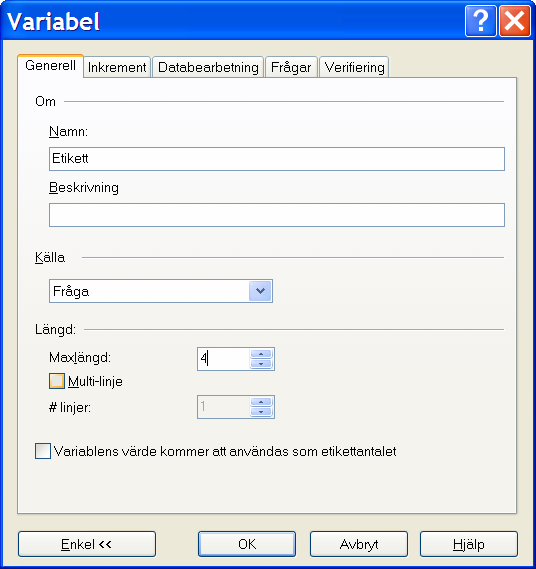Open the Källa dropdown arrow
The image size is (536, 569).
coord(260,291)
